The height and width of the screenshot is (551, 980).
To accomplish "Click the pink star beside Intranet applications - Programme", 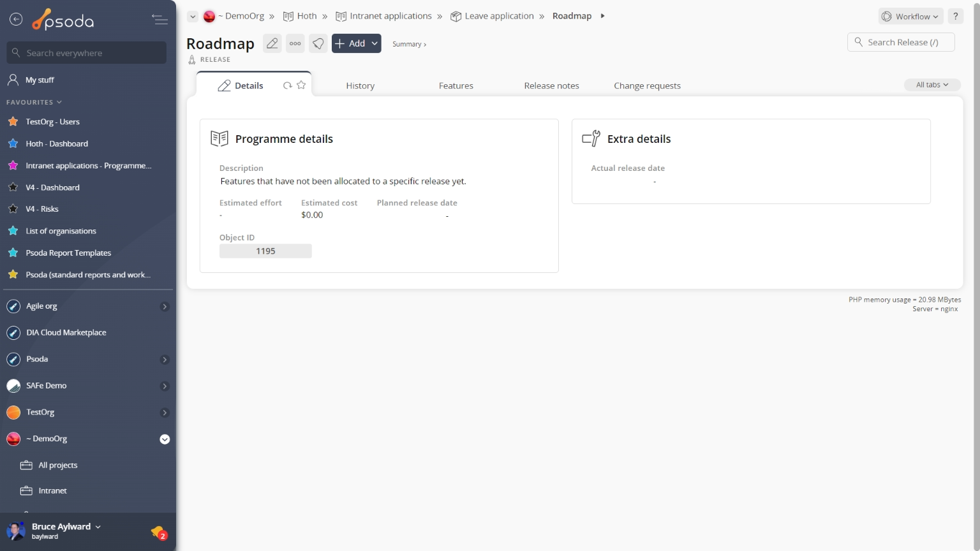I will click(13, 165).
